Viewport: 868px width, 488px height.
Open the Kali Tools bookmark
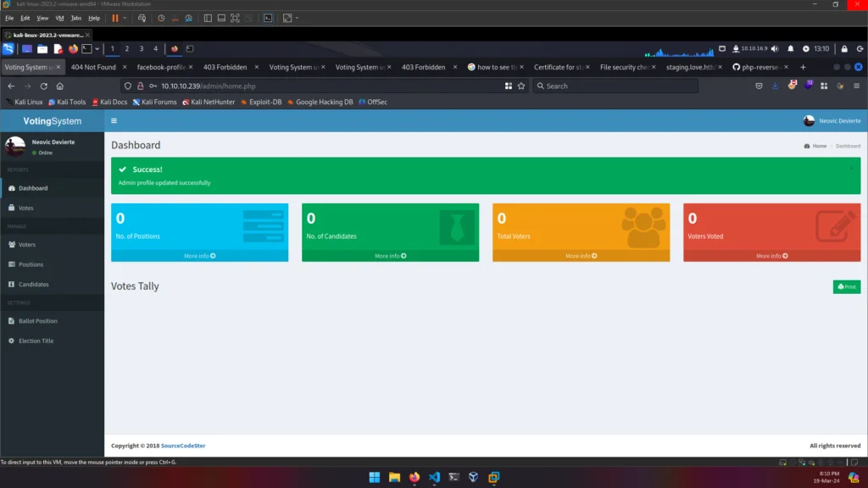click(66, 102)
